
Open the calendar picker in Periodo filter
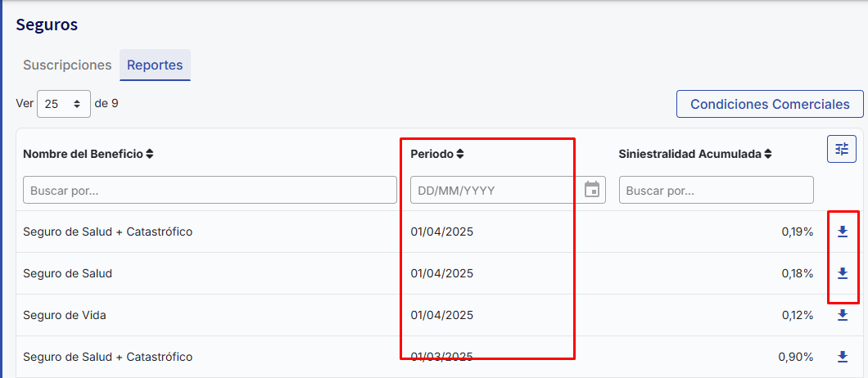pos(592,190)
